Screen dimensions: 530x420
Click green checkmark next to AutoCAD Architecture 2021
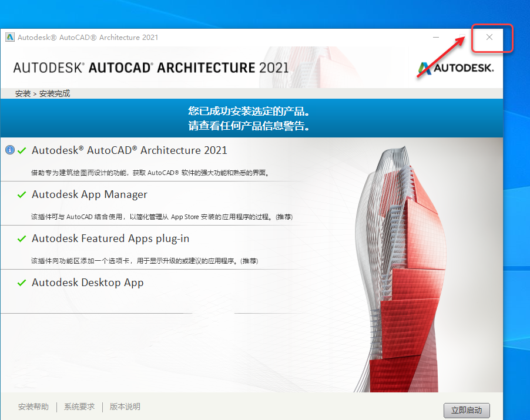click(x=22, y=151)
